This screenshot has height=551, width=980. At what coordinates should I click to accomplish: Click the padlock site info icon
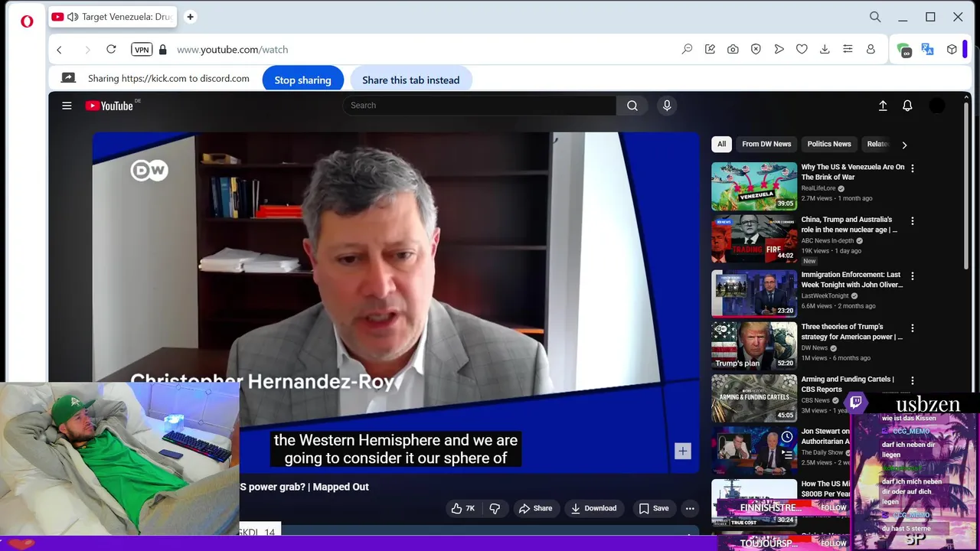162,50
